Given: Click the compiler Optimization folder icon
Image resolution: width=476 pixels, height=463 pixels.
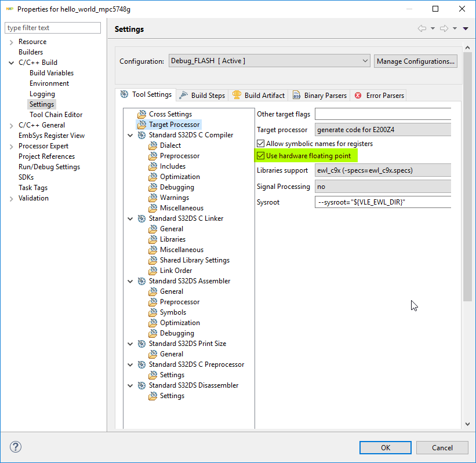Looking at the screenshot, I should (153, 177).
